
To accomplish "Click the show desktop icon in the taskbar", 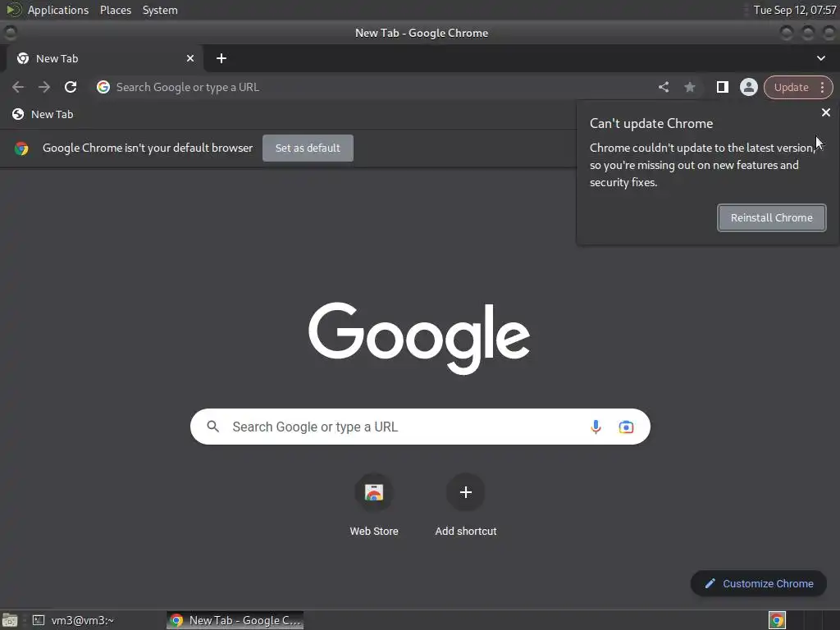I will click(x=10, y=620).
